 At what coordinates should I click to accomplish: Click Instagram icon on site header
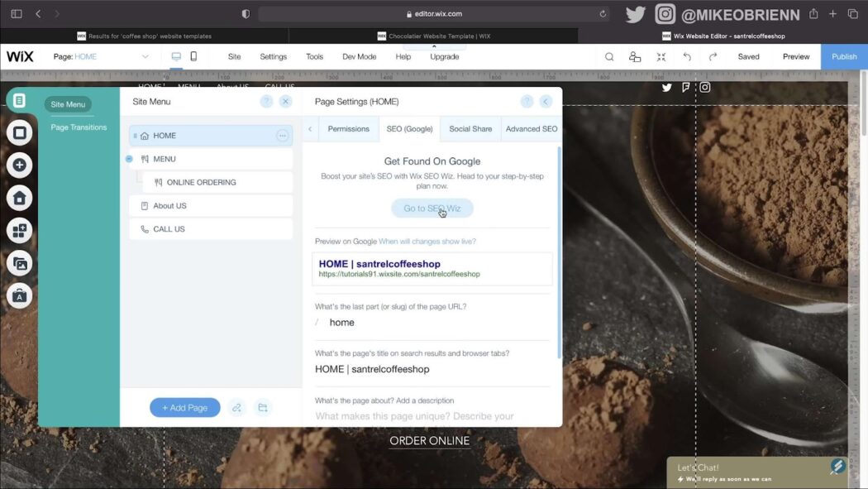(704, 87)
